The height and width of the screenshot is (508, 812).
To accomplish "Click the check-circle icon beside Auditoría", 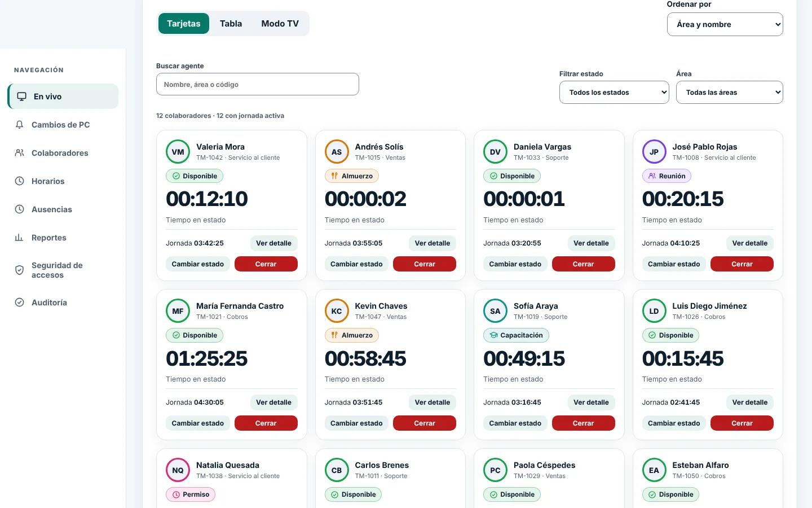I will [19, 303].
